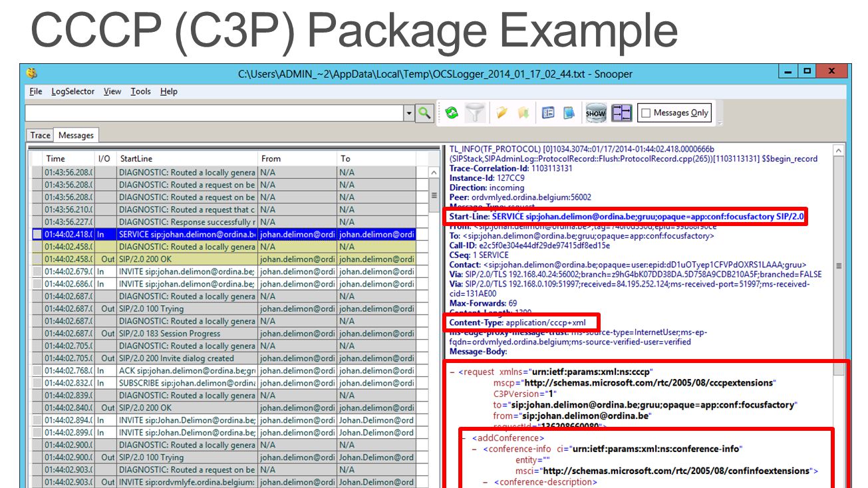Viewport: 868px width, 488px height.
Task: Click the Max-Forwards: 69 line
Action: pyautogui.click(x=483, y=304)
